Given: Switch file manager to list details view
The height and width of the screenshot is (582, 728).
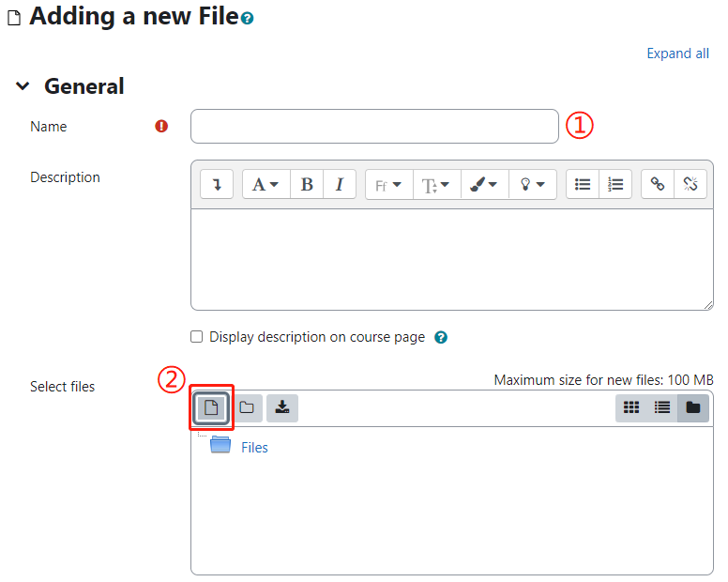Looking at the screenshot, I should click(x=662, y=407).
